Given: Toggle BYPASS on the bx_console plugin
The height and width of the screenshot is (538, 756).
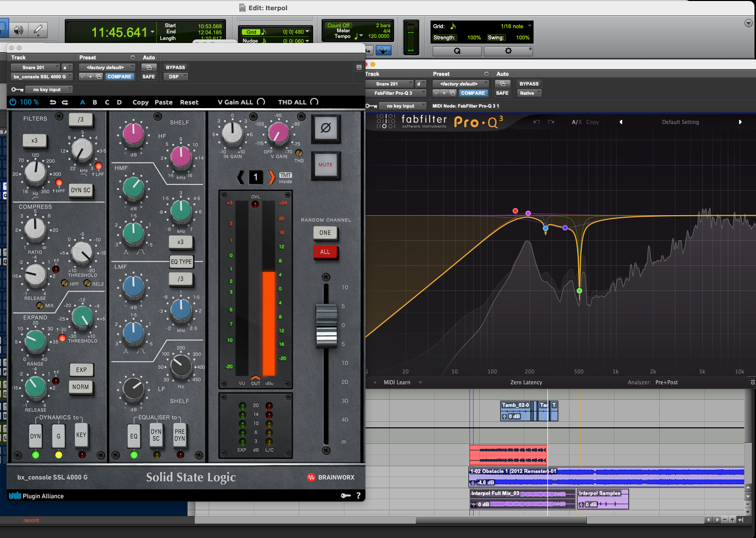Looking at the screenshot, I should 175,67.
